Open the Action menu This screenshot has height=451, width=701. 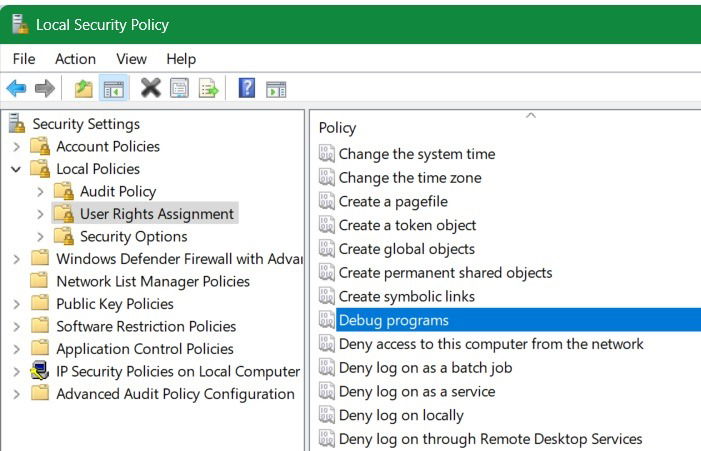pyautogui.click(x=75, y=59)
